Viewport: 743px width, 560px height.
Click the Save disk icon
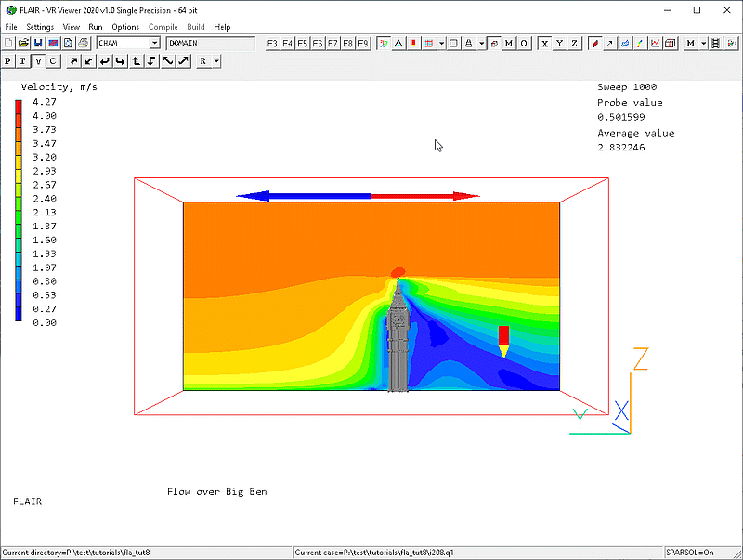[38, 44]
